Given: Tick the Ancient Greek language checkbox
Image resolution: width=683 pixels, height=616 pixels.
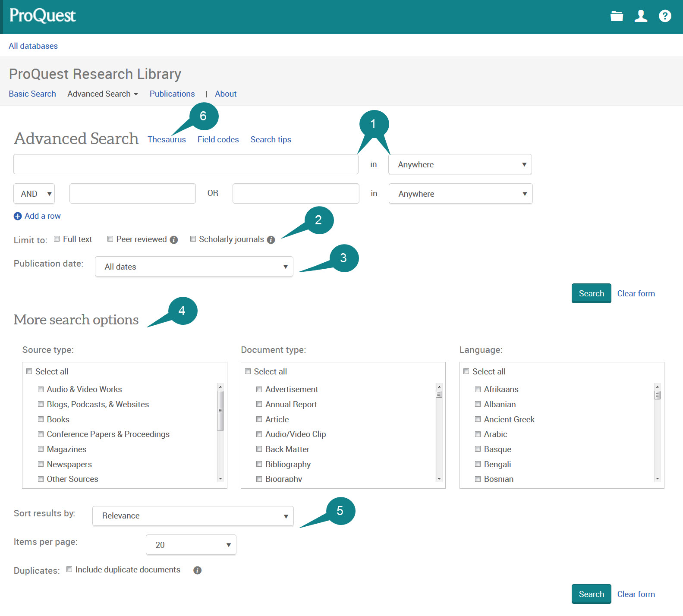Looking at the screenshot, I should (478, 419).
